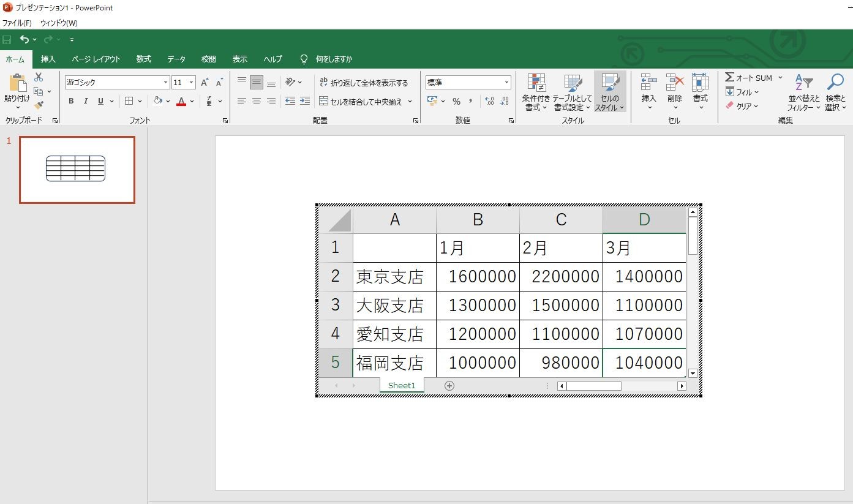Toggle align text right

pyautogui.click(x=271, y=101)
